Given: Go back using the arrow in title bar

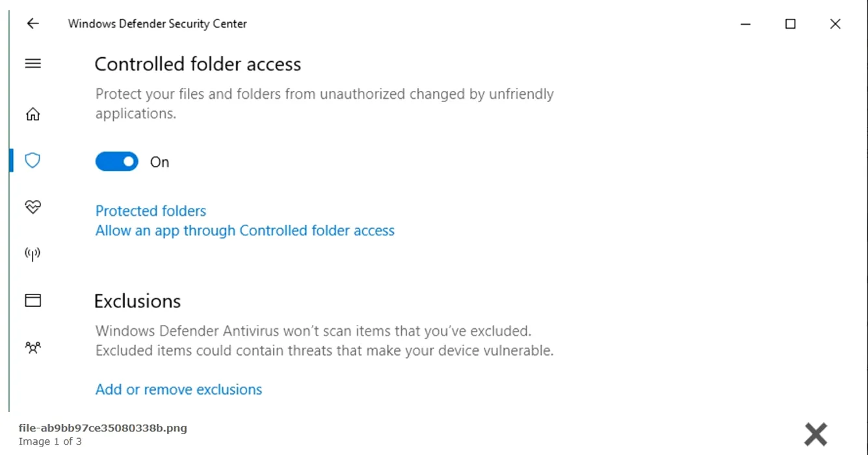Looking at the screenshot, I should tap(33, 23).
